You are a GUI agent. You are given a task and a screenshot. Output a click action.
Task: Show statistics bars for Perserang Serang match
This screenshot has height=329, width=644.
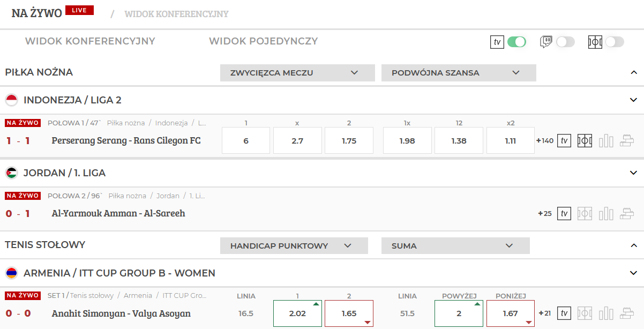coord(606,141)
